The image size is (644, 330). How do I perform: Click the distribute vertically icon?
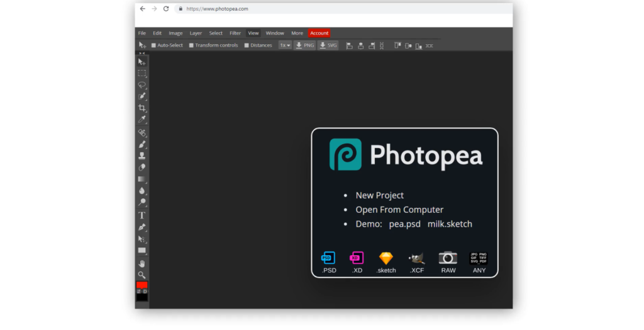[x=382, y=45]
